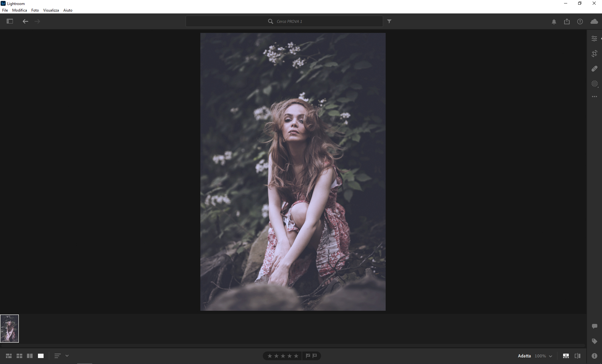Click the three-dots more options icon
This screenshot has width=602, height=364.
point(594,96)
